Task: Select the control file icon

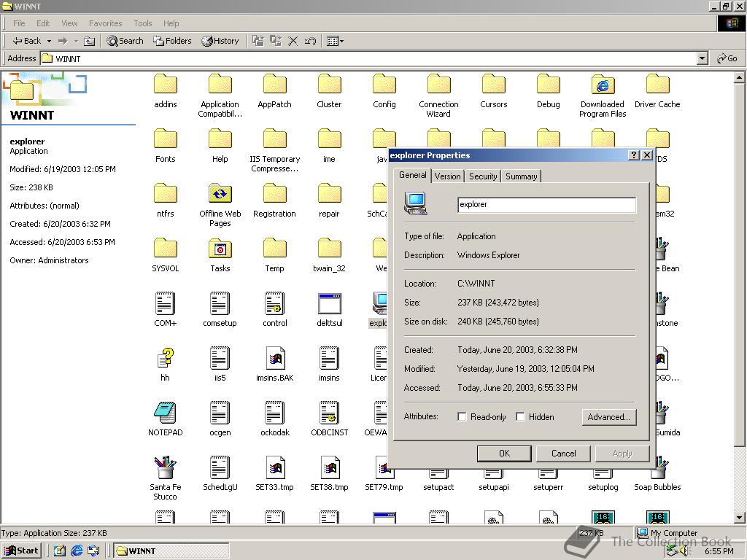Action: click(275, 303)
